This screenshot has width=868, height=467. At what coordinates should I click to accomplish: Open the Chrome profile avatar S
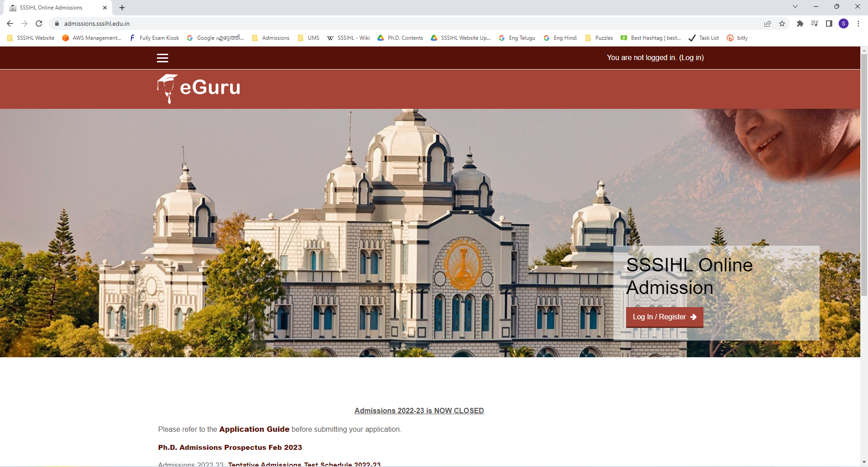point(844,23)
